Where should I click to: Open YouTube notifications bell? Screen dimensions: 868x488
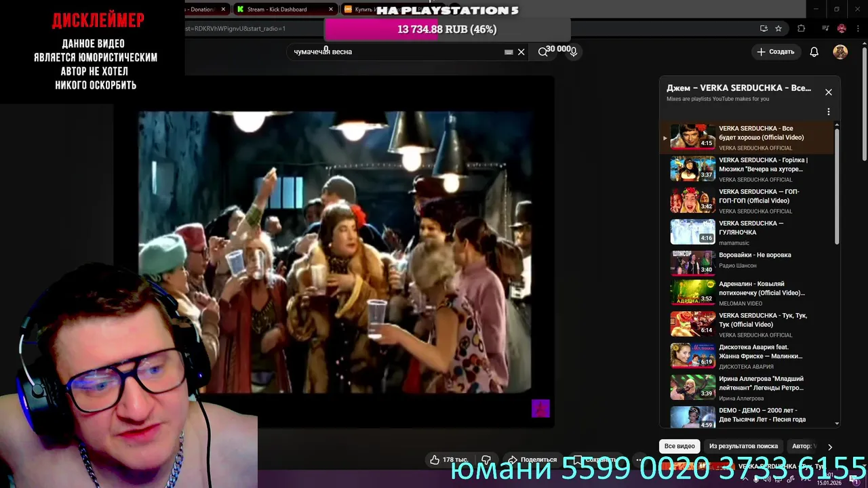[814, 52]
